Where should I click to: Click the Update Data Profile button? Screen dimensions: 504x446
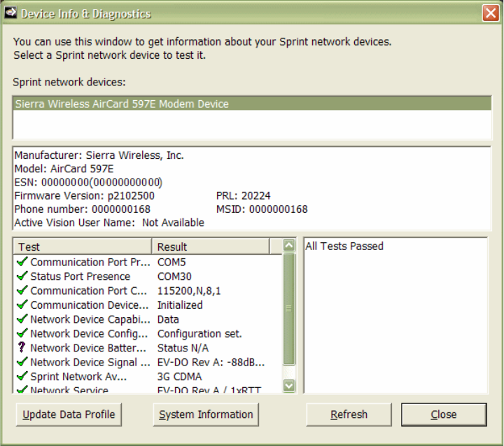(x=69, y=414)
